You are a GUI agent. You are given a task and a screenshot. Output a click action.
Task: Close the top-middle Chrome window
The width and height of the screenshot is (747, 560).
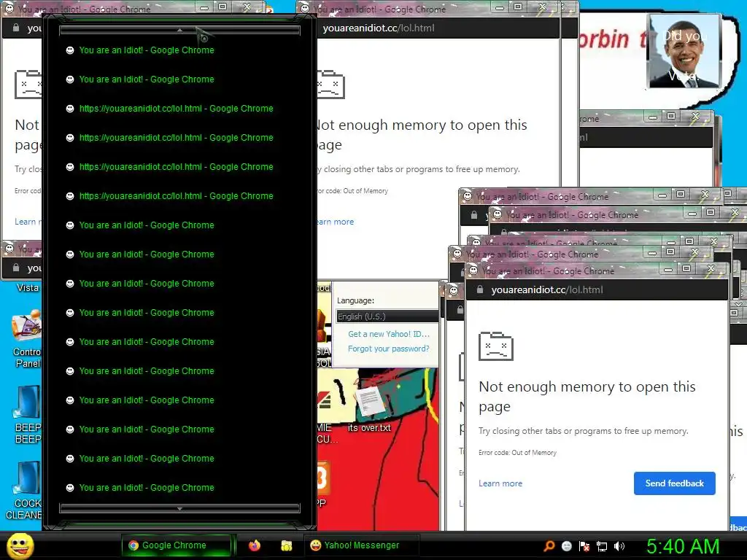(543, 7)
